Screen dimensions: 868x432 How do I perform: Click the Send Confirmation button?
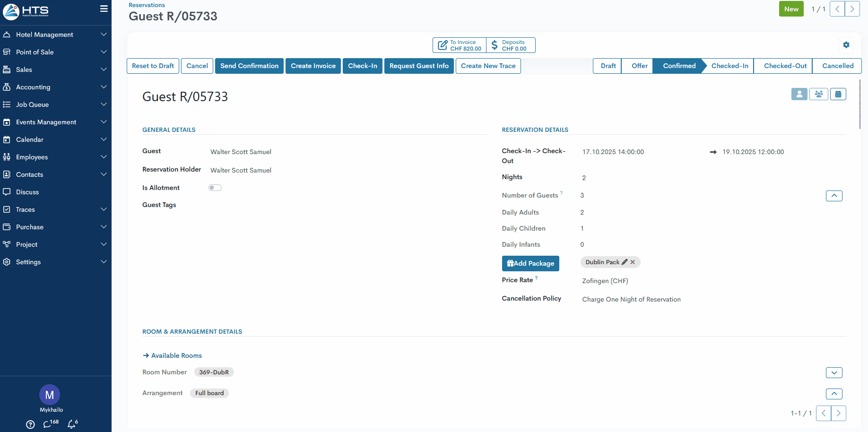(x=249, y=66)
